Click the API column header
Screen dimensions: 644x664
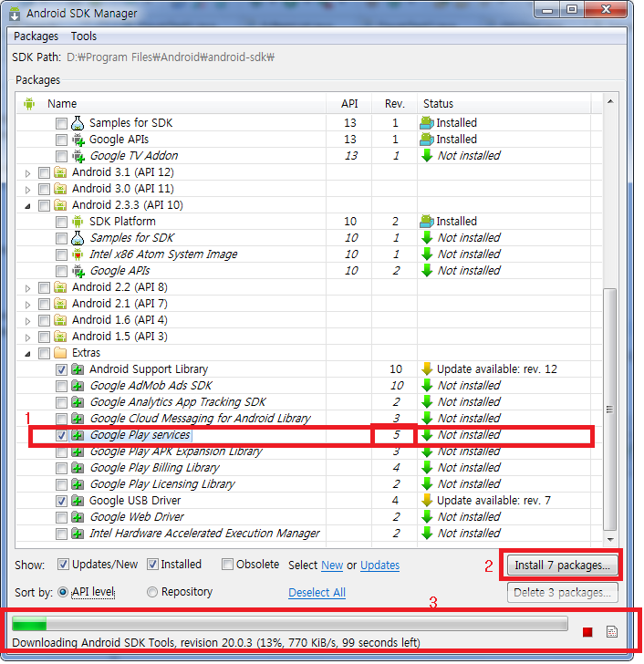coord(348,103)
